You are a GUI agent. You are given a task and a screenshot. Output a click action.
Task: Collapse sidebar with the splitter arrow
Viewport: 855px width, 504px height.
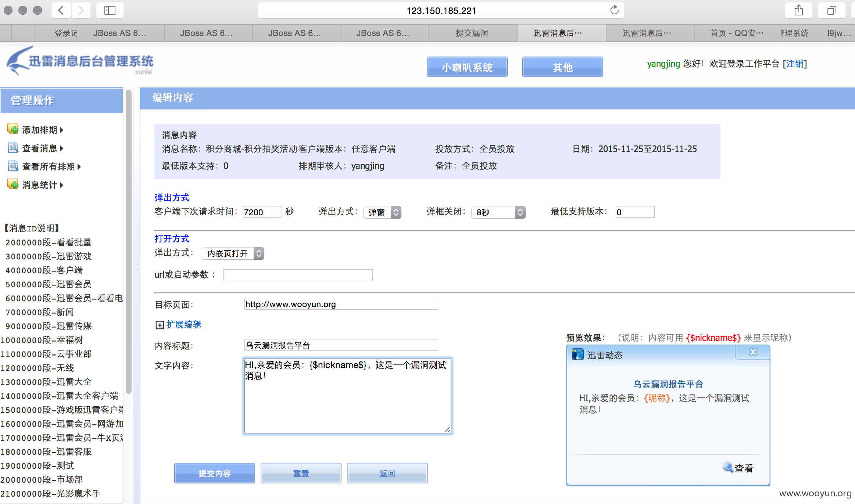136,267
